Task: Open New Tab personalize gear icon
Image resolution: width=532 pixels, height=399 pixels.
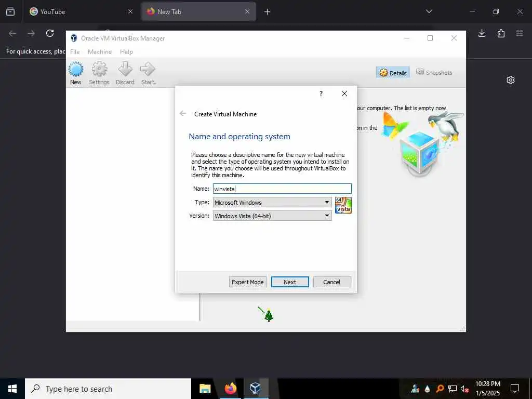Action: tap(511, 80)
